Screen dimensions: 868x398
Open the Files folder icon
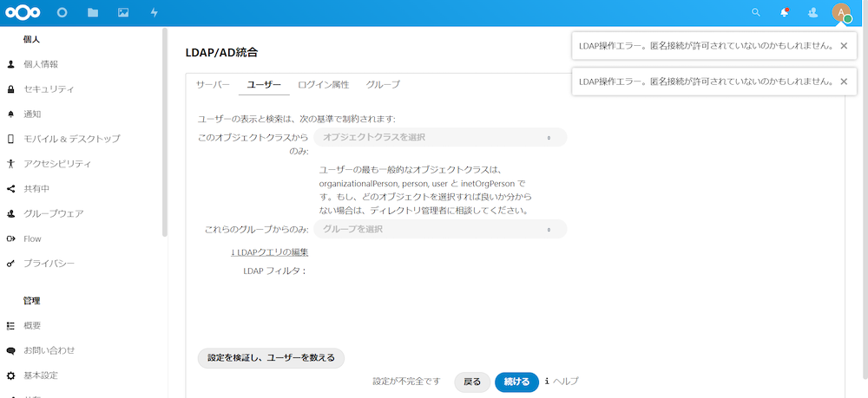pos(93,13)
